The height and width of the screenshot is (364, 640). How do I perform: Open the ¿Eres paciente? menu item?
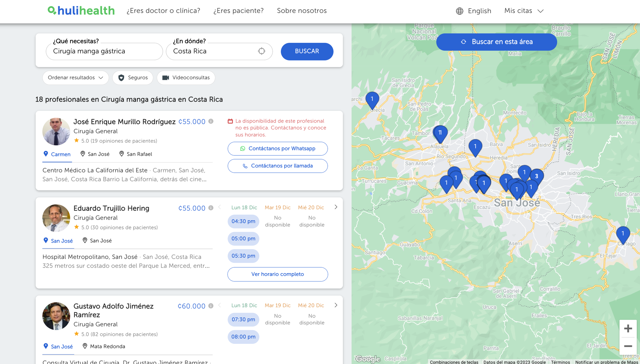click(238, 11)
